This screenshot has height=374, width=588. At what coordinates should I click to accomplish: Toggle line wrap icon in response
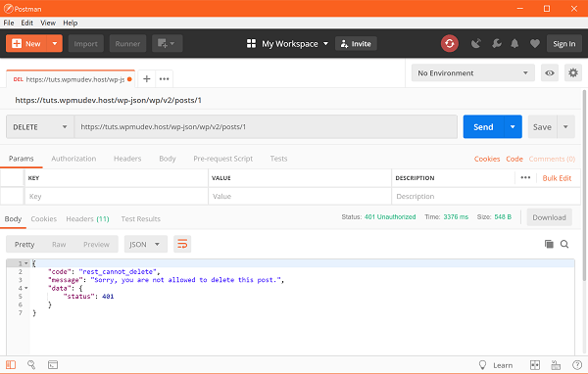(x=182, y=245)
